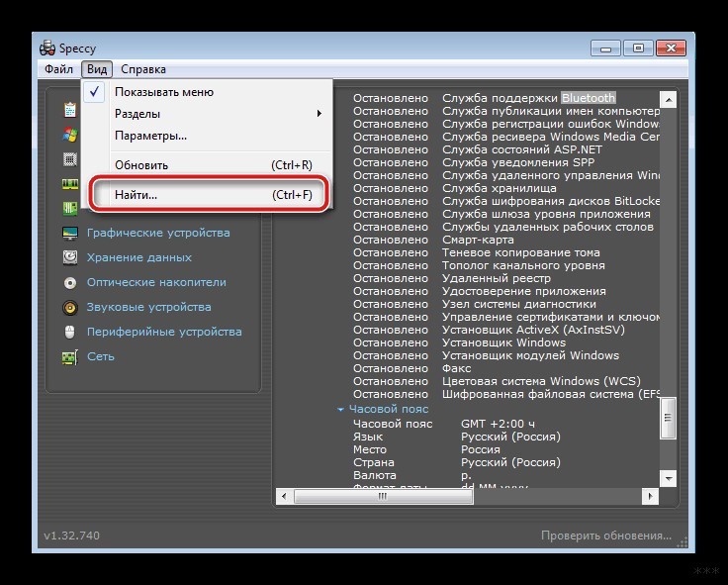Click the row Смарт-карта
This screenshot has height=585, width=728.
(433, 240)
